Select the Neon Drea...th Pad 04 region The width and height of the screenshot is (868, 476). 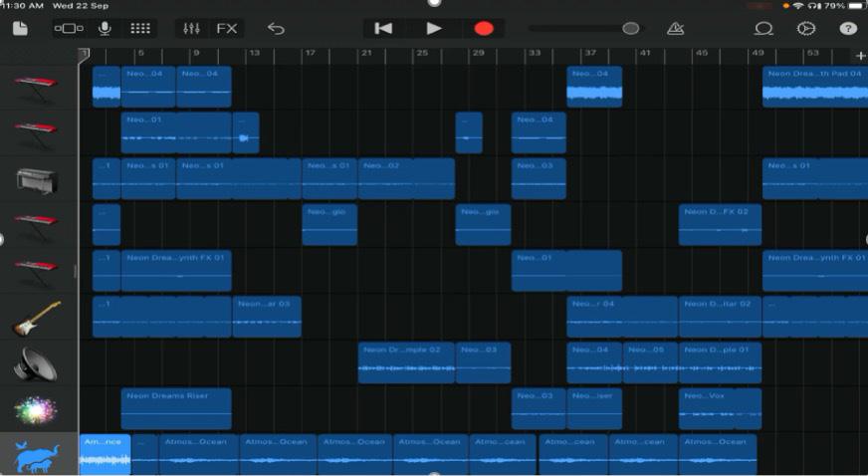[x=815, y=87]
